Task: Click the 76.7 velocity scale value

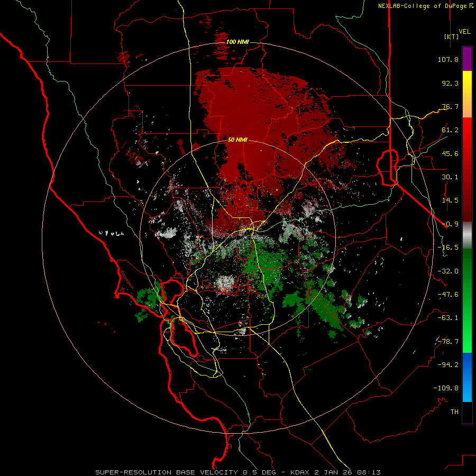Action: point(450,106)
